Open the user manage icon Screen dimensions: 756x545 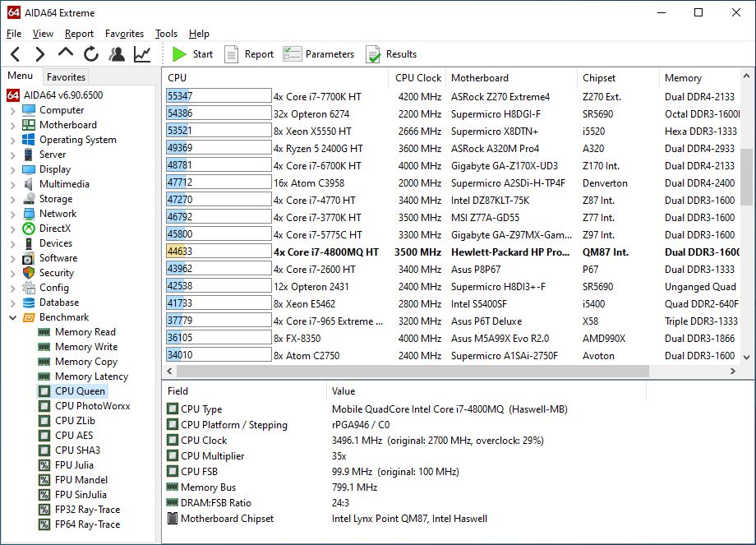117,54
